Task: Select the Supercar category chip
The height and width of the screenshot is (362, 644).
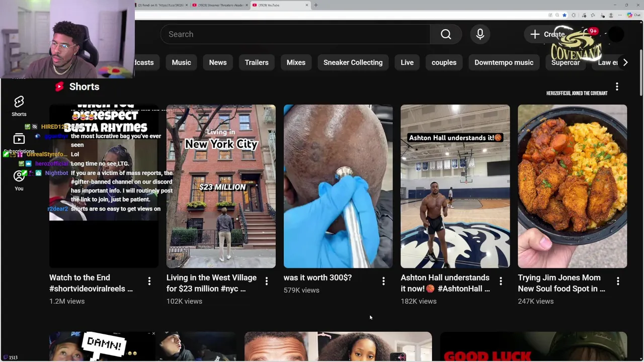Action: click(566, 62)
